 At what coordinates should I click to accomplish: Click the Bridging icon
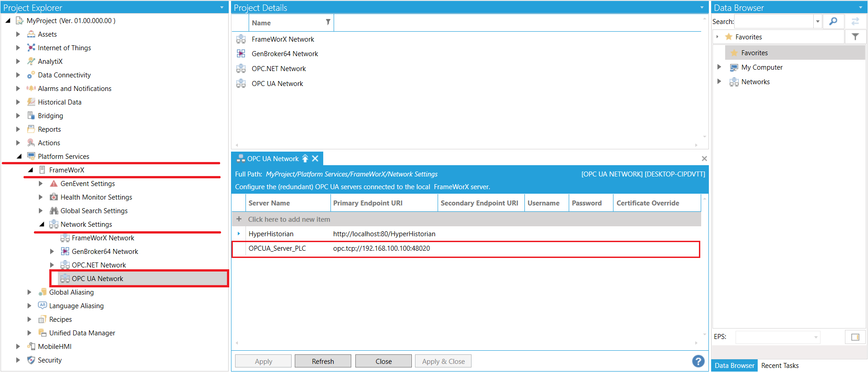point(31,115)
